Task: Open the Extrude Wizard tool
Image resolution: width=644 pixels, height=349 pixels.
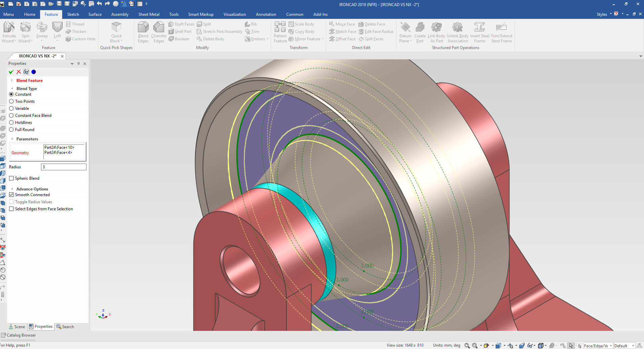Action: pyautogui.click(x=9, y=32)
